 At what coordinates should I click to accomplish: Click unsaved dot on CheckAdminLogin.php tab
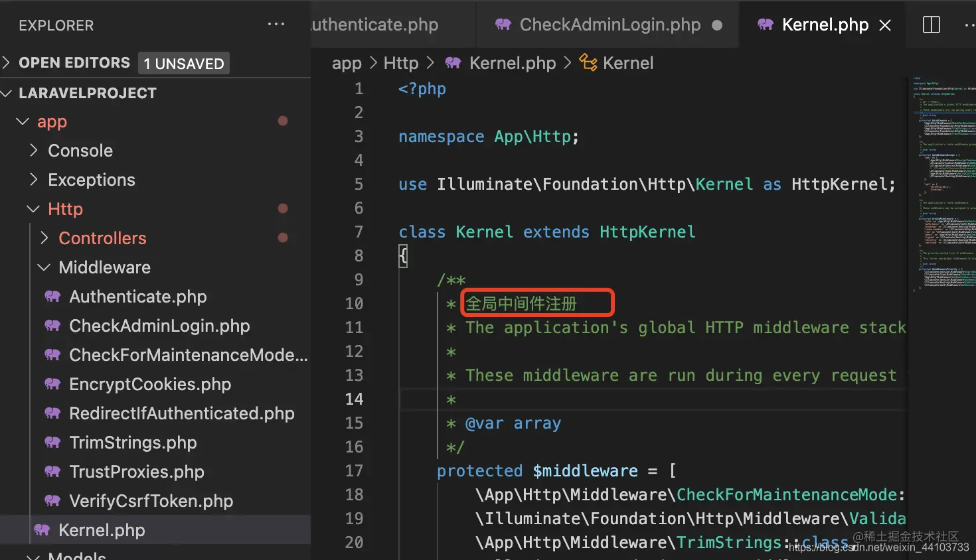click(x=717, y=25)
